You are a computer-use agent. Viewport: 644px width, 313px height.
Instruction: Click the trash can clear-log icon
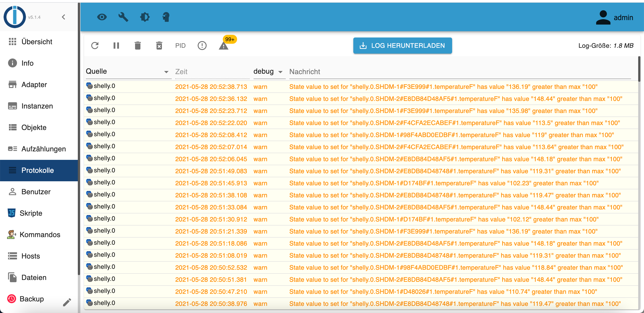pyautogui.click(x=138, y=45)
